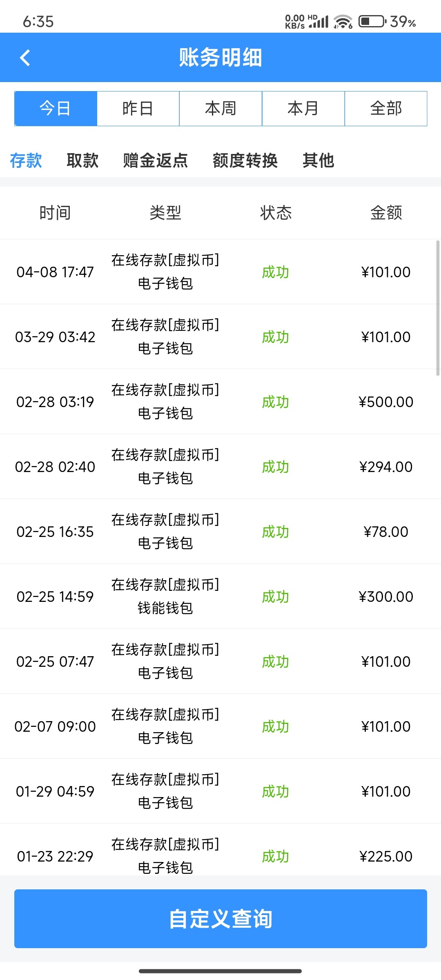Tap the Wi-Fi status icon

click(x=343, y=22)
